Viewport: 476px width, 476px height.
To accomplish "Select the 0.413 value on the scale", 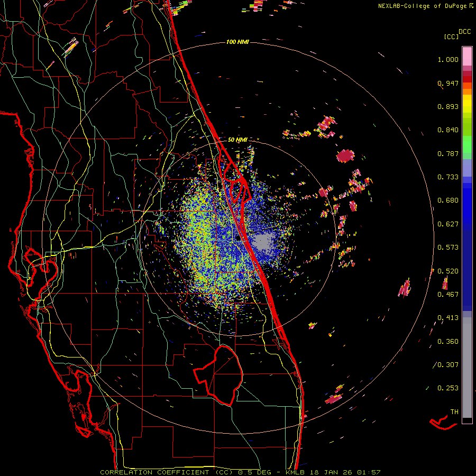I will point(448,318).
